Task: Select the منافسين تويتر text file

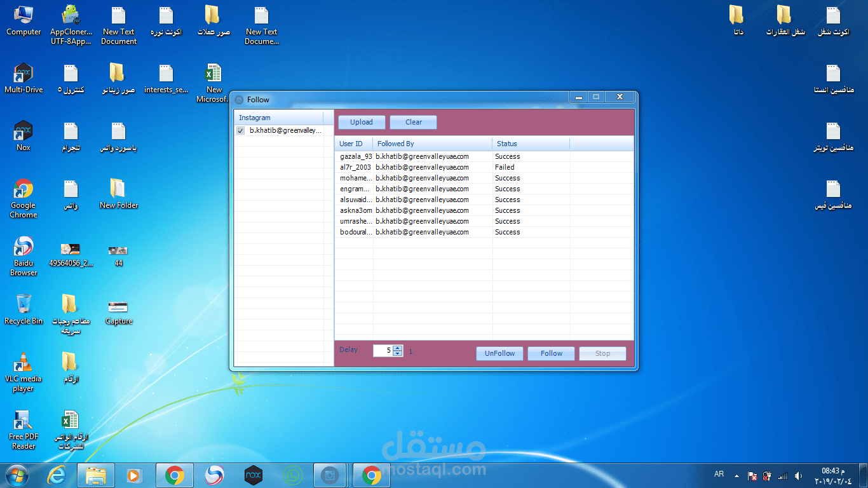Action: (x=833, y=136)
